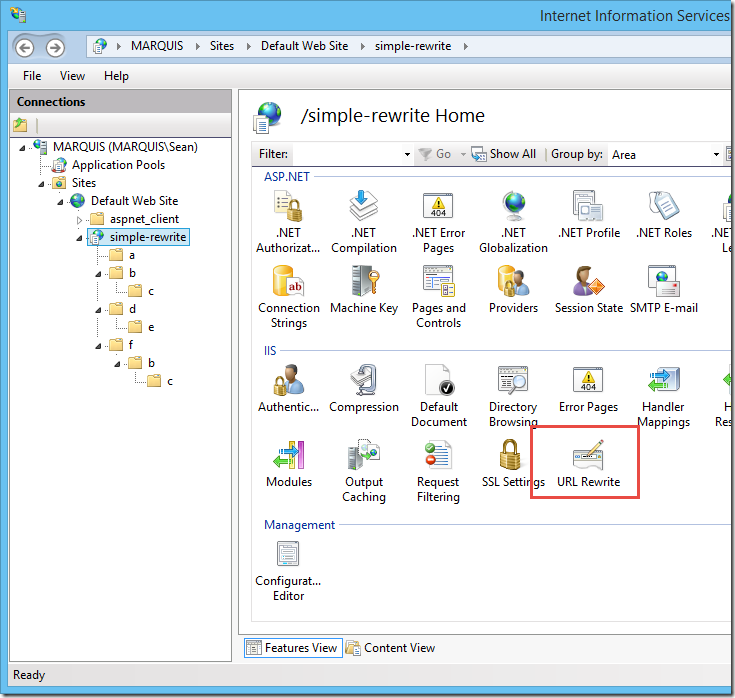The image size is (735, 698).
Task: Select folder e under d
Action: pyautogui.click(x=151, y=327)
